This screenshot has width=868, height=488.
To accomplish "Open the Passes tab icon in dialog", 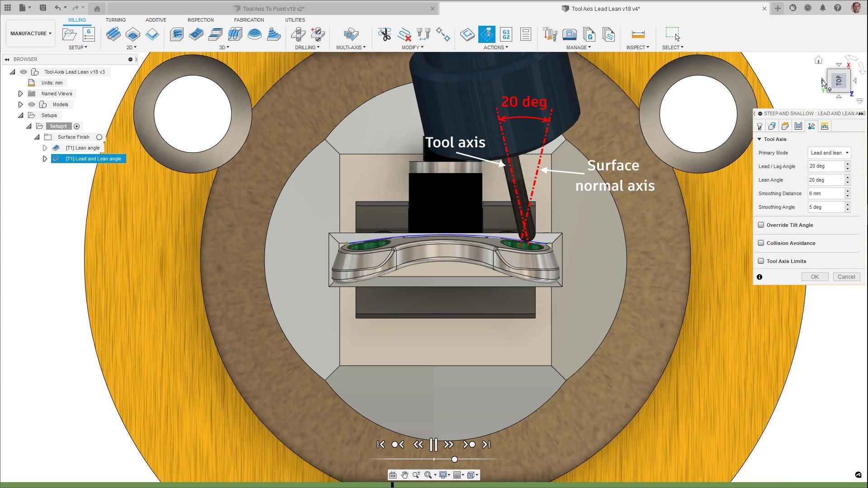I will (798, 127).
